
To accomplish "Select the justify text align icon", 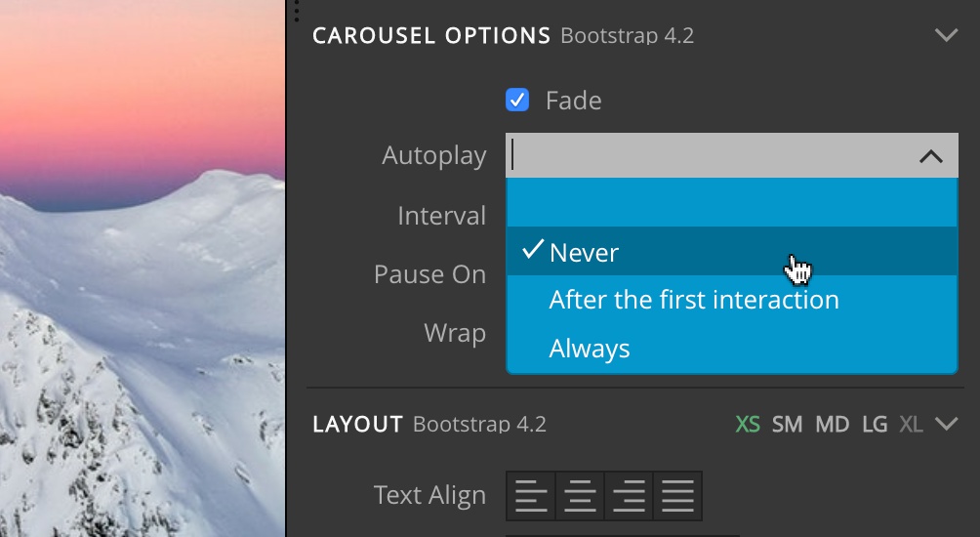I will click(677, 496).
